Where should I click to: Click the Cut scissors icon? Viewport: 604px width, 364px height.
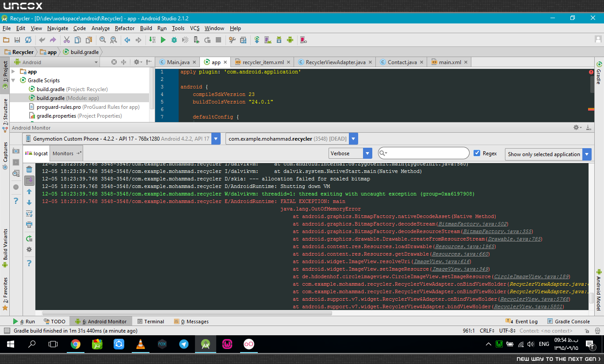pos(67,40)
